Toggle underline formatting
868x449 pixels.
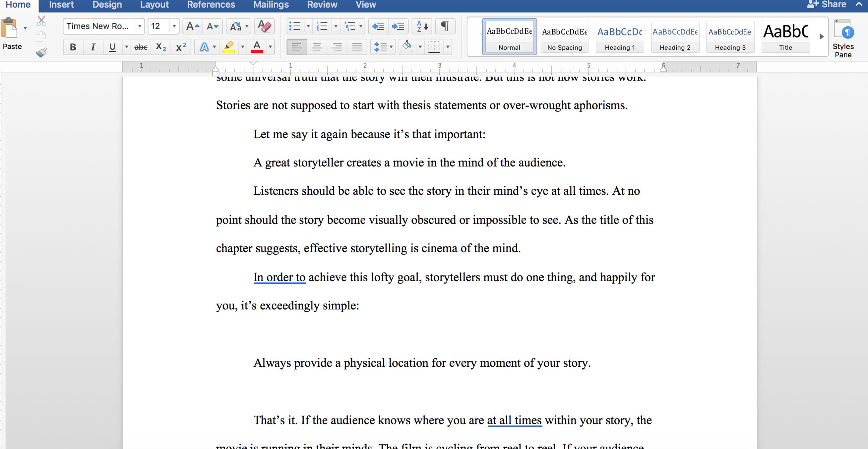pyautogui.click(x=112, y=47)
